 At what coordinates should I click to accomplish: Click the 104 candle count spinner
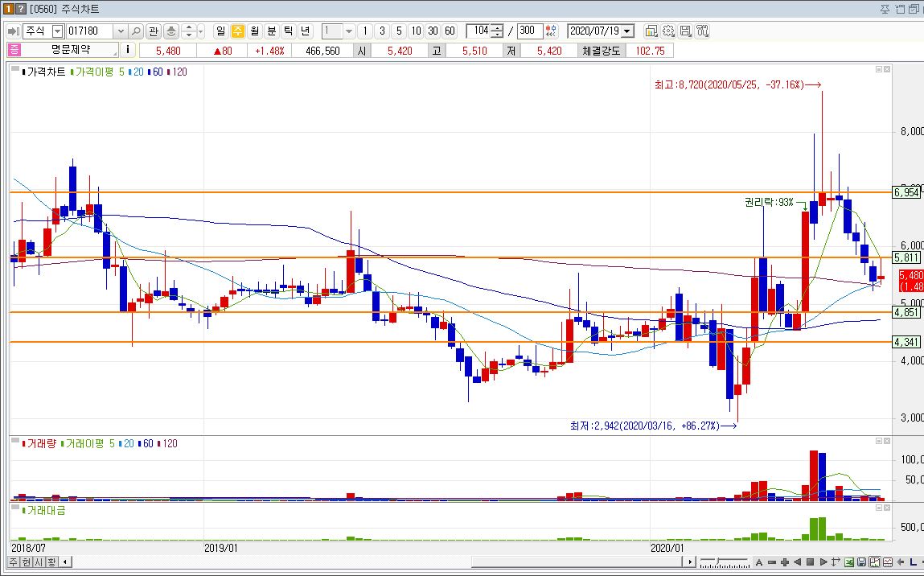coord(497,31)
